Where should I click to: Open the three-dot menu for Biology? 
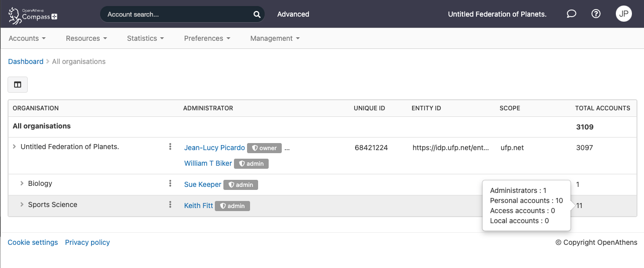click(x=171, y=184)
